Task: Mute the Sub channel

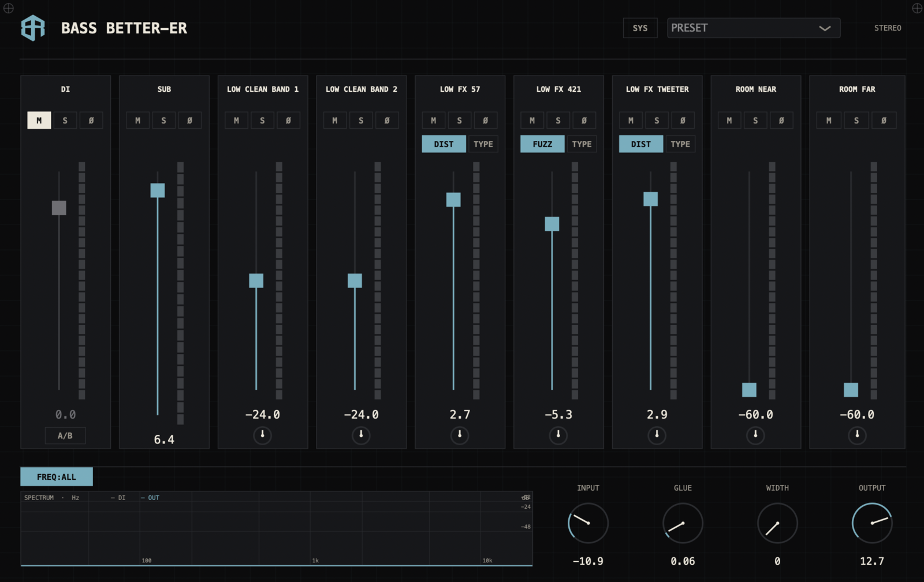Action: point(137,120)
